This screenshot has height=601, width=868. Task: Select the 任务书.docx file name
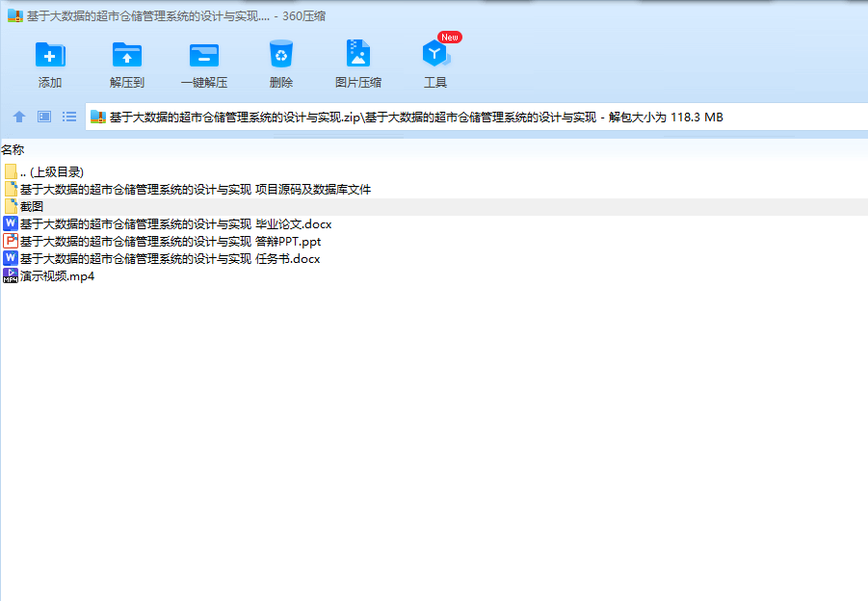click(170, 258)
